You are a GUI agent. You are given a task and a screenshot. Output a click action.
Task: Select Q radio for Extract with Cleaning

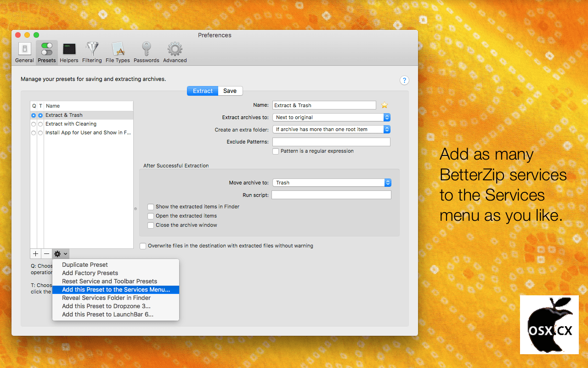tap(34, 124)
